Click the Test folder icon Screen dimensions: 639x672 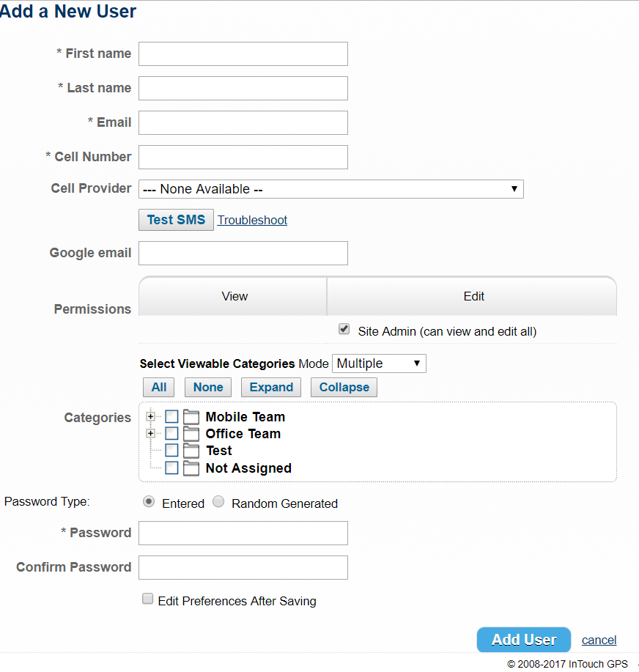tap(191, 451)
